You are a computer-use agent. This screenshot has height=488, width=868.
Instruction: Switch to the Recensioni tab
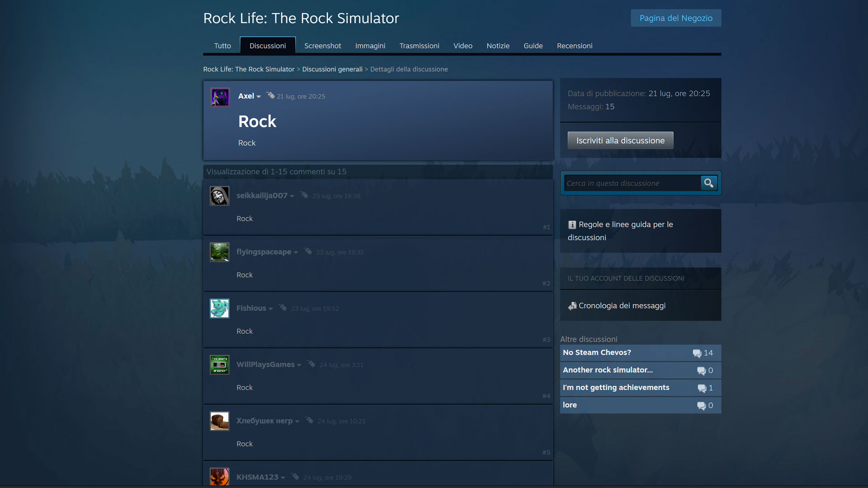pos(574,46)
